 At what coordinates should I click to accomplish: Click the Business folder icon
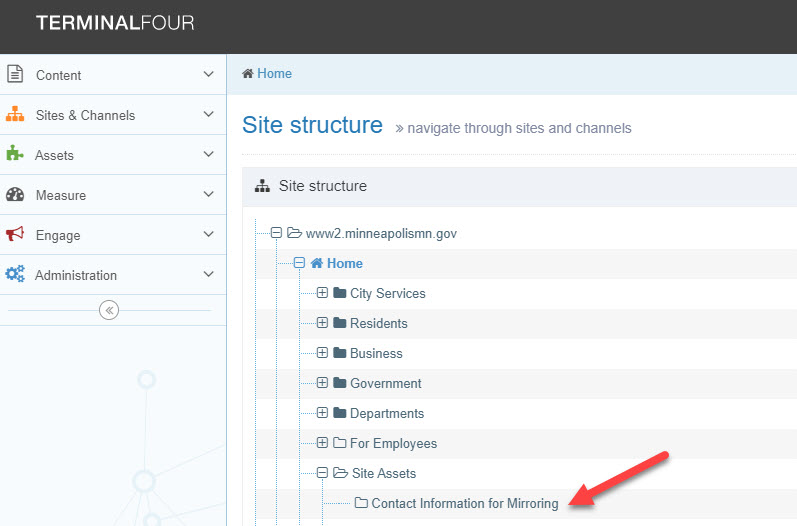tap(340, 353)
